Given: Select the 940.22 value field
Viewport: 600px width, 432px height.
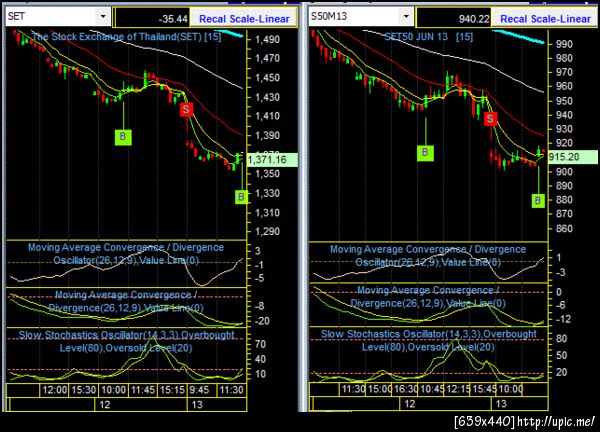Looking at the screenshot, I should tap(454, 18).
